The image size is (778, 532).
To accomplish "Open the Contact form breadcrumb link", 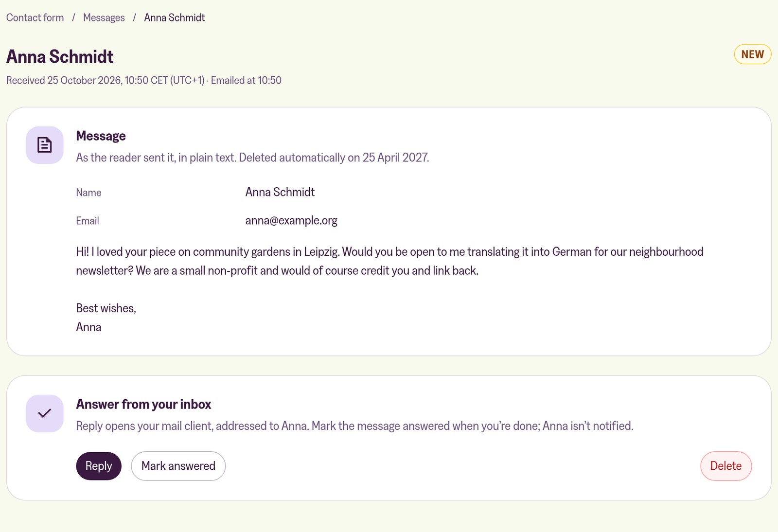I will pyautogui.click(x=35, y=18).
